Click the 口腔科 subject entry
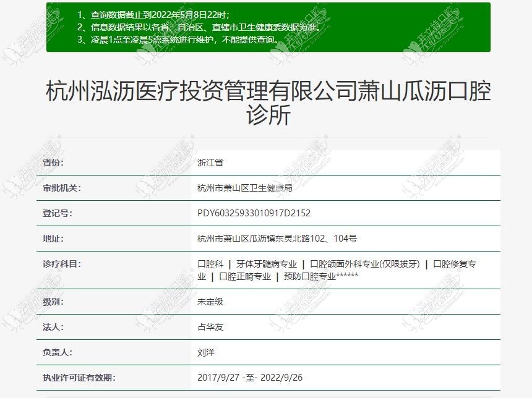Image resolution: width=532 pixels, height=398 pixels. [x=210, y=264]
